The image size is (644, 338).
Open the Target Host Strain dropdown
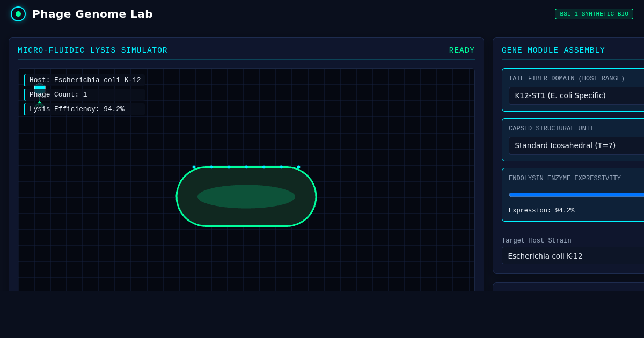click(573, 256)
